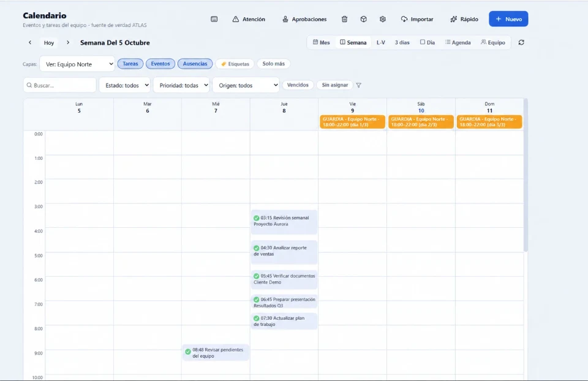Click the cube icon in the header
588x381 pixels.
tap(363, 19)
